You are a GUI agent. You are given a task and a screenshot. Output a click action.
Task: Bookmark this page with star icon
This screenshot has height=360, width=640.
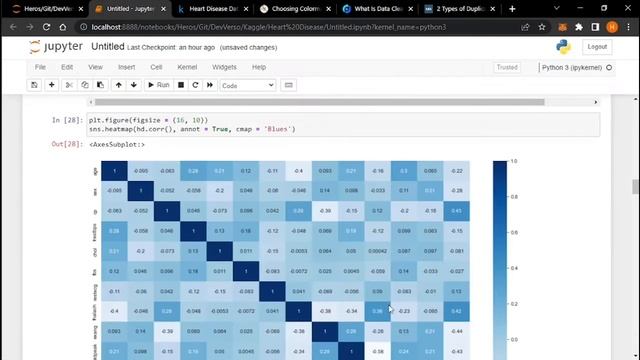(x=542, y=27)
